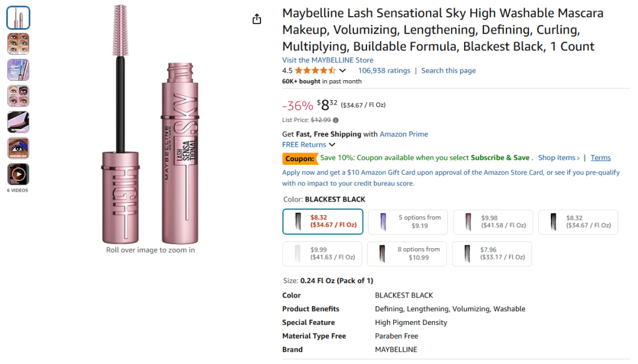The width and height of the screenshot is (638, 364).
Task: Play the product videos thumbnail
Action: click(x=18, y=174)
